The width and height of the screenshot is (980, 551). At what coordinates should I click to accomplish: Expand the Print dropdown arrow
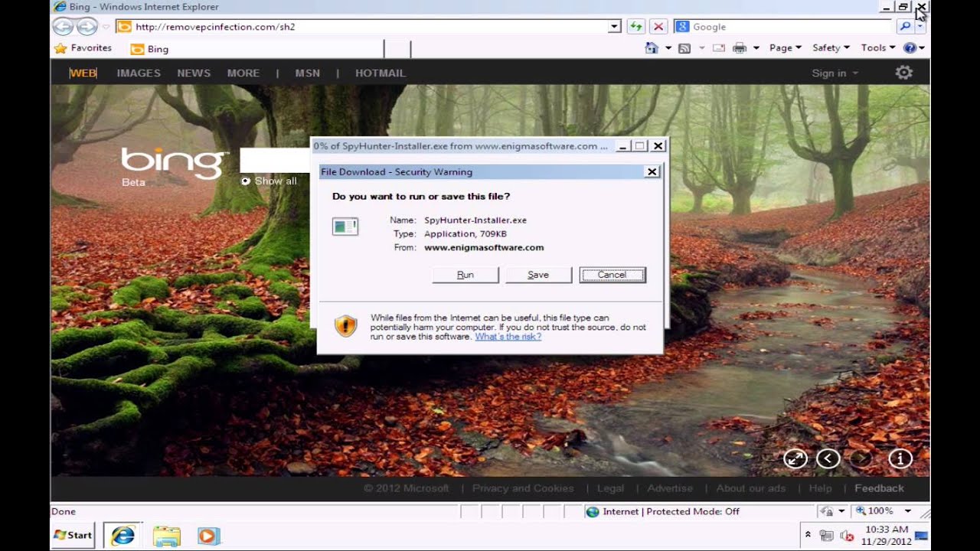[x=756, y=48]
